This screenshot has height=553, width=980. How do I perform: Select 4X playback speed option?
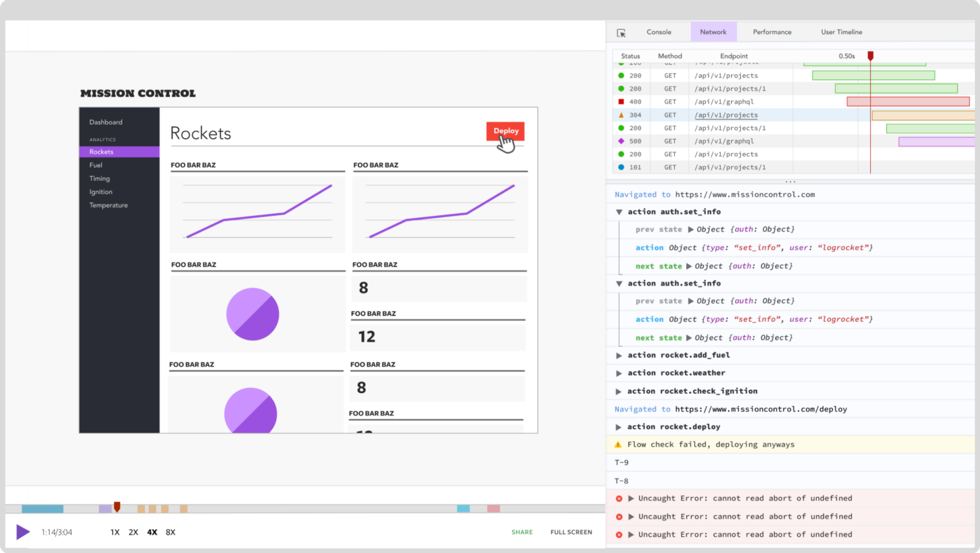(x=151, y=531)
